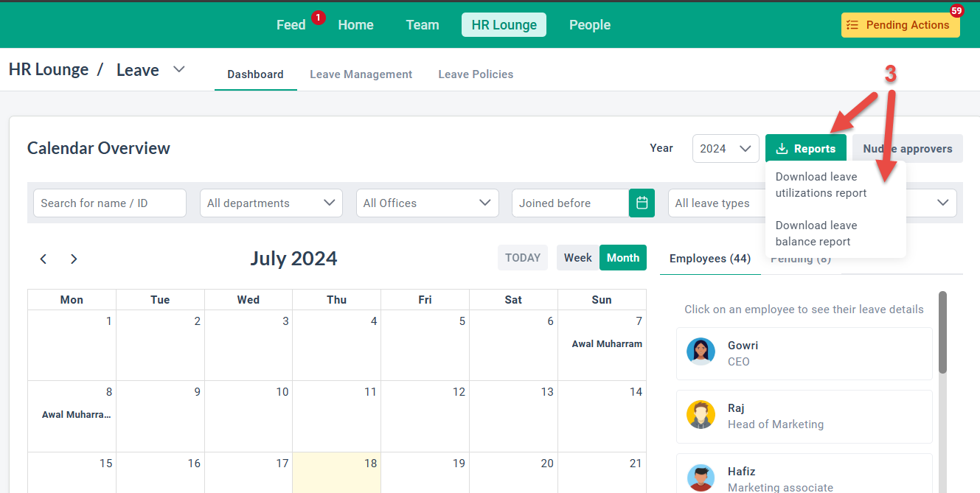The height and width of the screenshot is (493, 980).
Task: Select July 18 highlighted calendar cell
Action: pos(337,472)
